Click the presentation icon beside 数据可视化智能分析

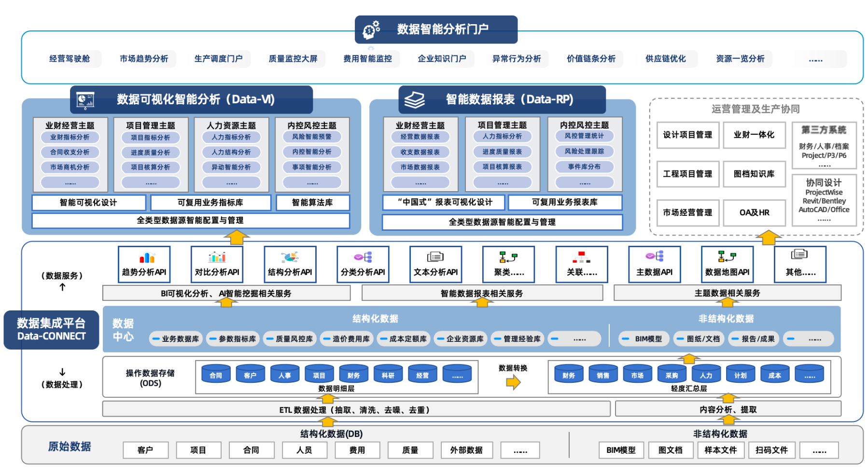86,100
